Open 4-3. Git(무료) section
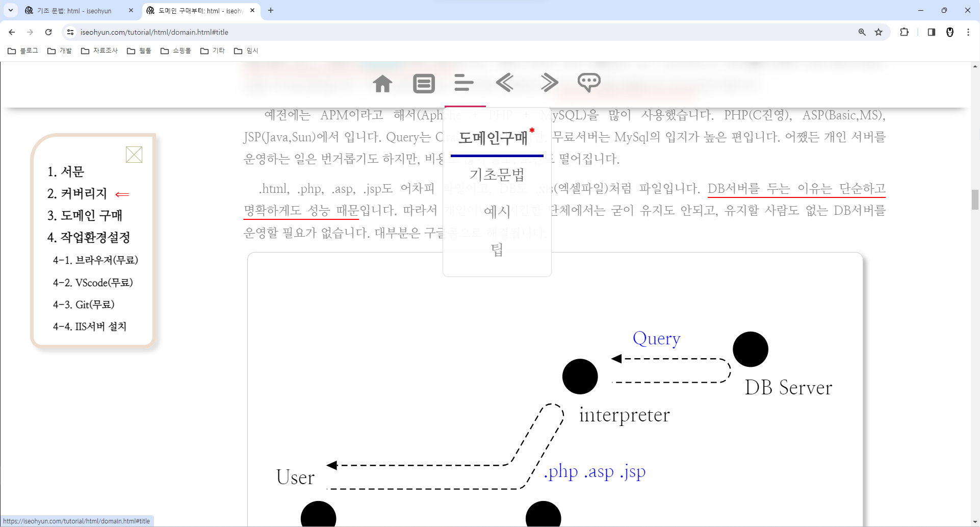 pos(84,305)
